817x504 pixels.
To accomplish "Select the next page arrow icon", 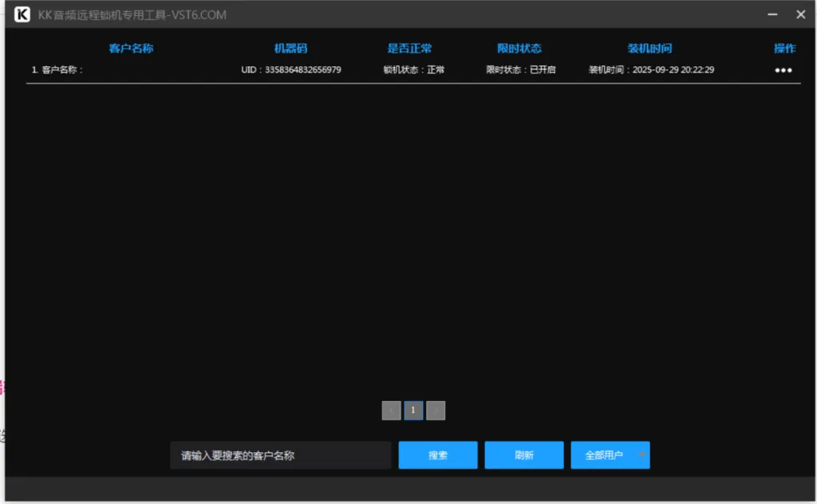I will pos(436,410).
